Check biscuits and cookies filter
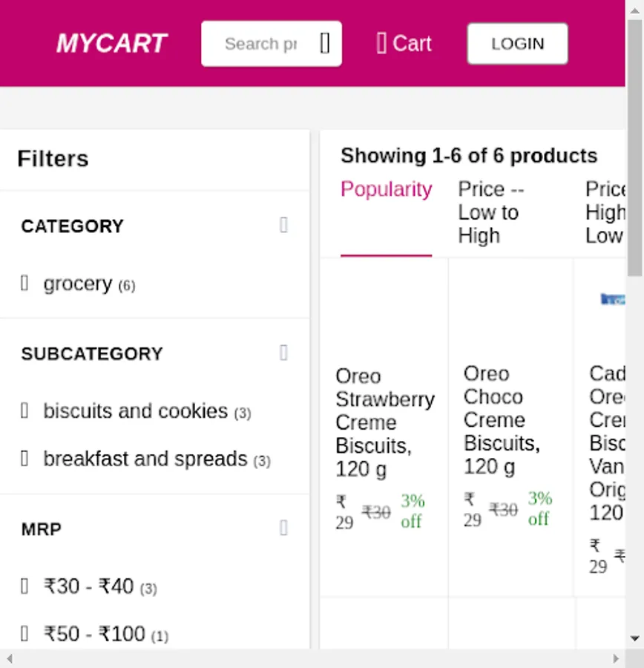This screenshot has height=668, width=644. pyautogui.click(x=24, y=410)
